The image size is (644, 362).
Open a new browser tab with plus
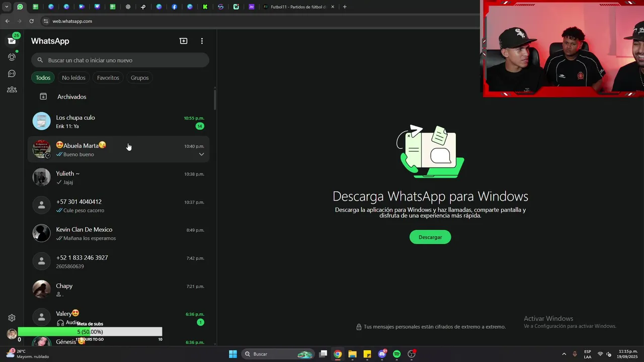click(x=345, y=7)
